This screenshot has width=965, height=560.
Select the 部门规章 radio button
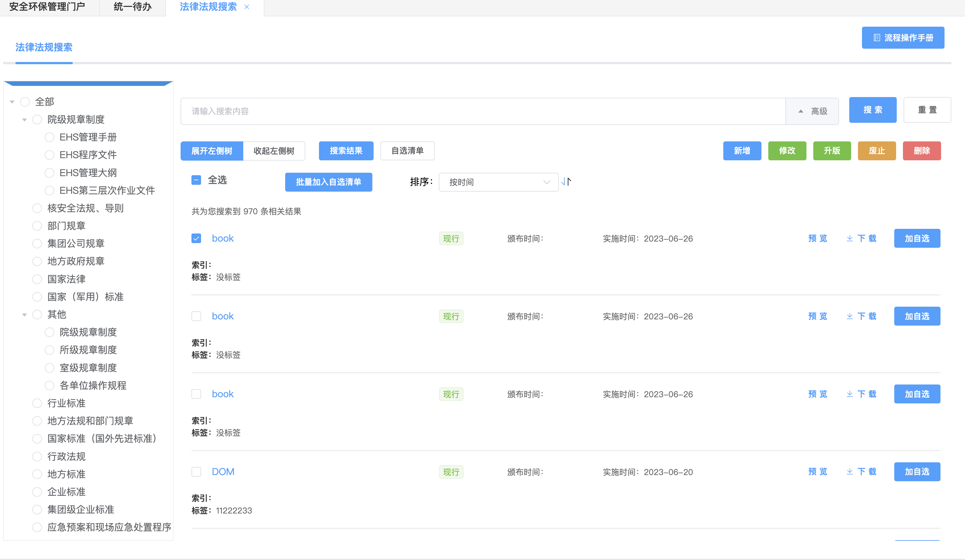(x=37, y=226)
